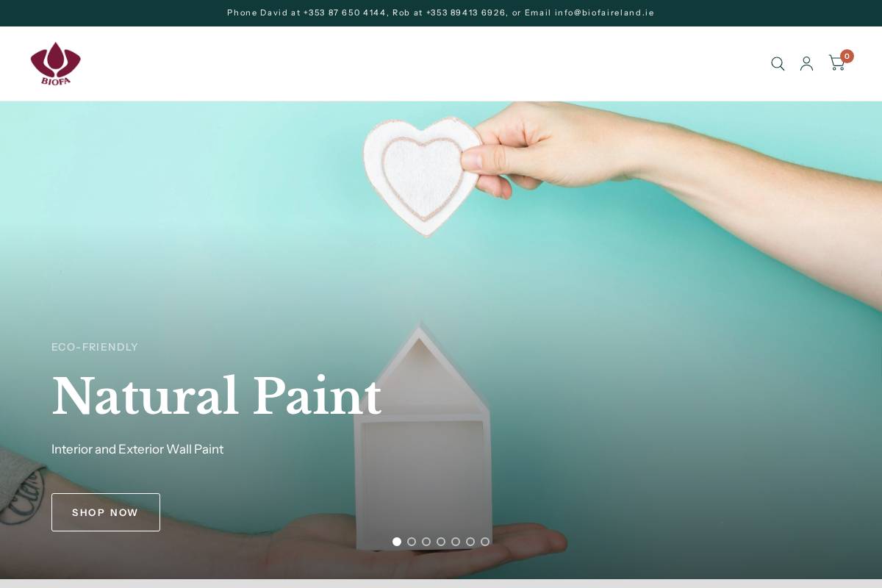
Task: Open the user account icon
Action: 806,64
